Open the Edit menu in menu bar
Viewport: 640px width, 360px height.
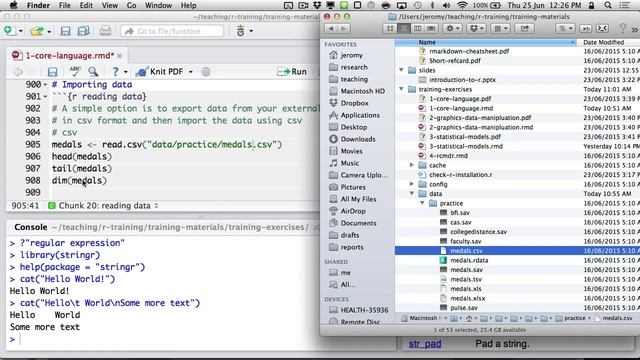[x=86, y=5]
